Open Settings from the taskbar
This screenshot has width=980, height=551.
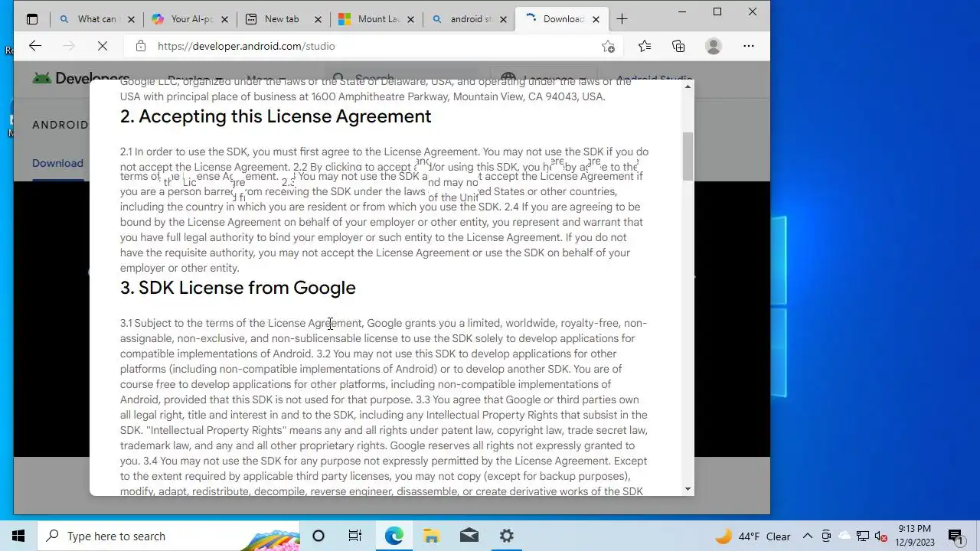click(x=507, y=536)
